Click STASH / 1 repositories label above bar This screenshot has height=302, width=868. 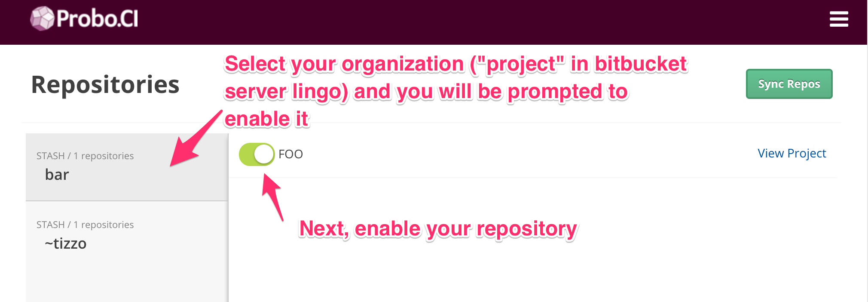click(85, 156)
